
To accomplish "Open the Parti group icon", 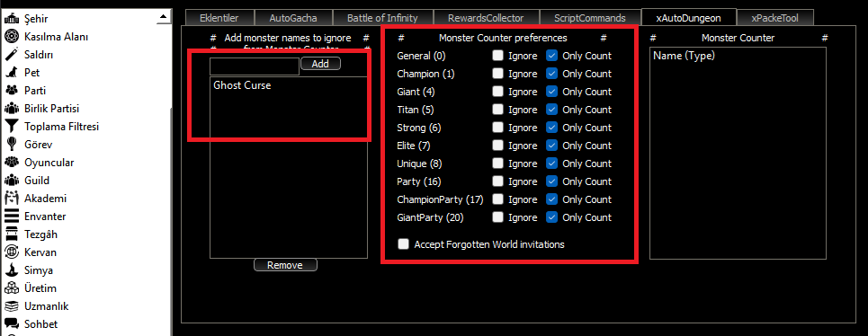I will (11, 91).
